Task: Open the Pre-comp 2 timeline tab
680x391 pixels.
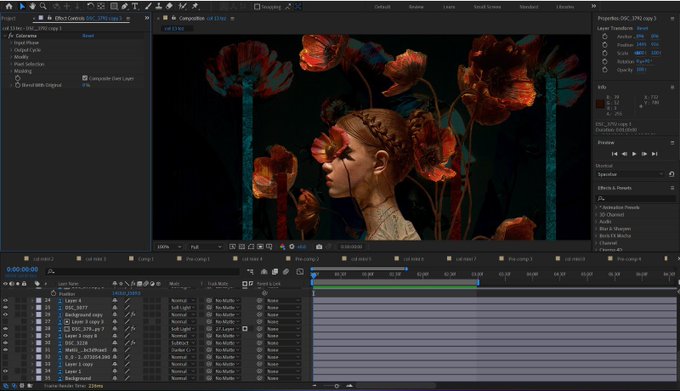Action: 307,259
